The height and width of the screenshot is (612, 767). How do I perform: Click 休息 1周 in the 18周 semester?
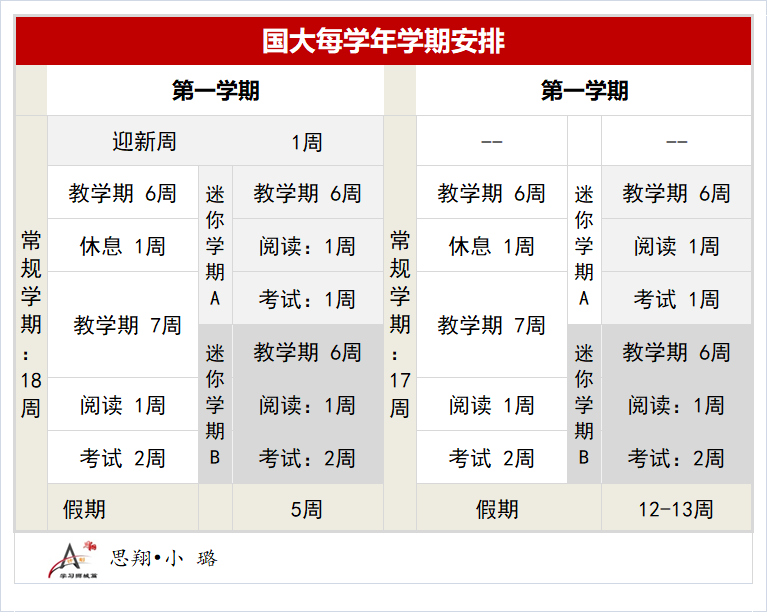pyautogui.click(x=123, y=246)
